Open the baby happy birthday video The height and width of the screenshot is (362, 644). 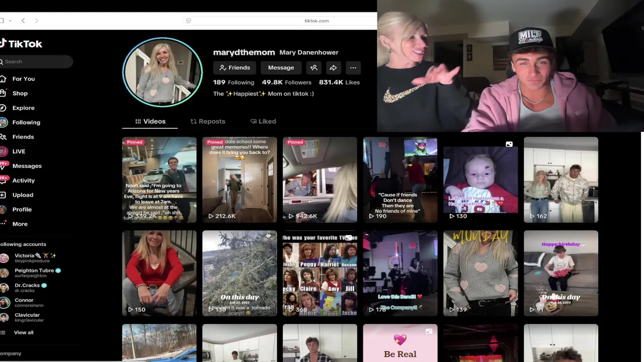[480, 179]
